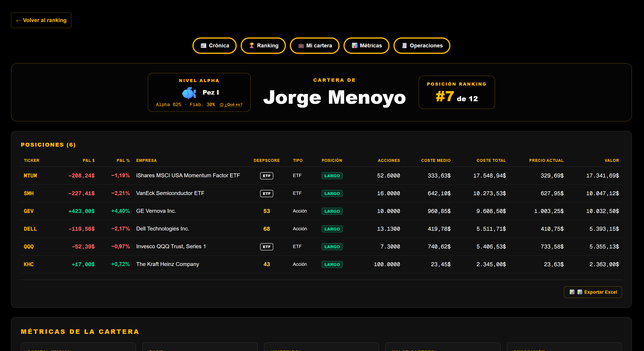Click the 17.341,69$ valor cell
This screenshot has width=644, height=351.
coord(602,176)
